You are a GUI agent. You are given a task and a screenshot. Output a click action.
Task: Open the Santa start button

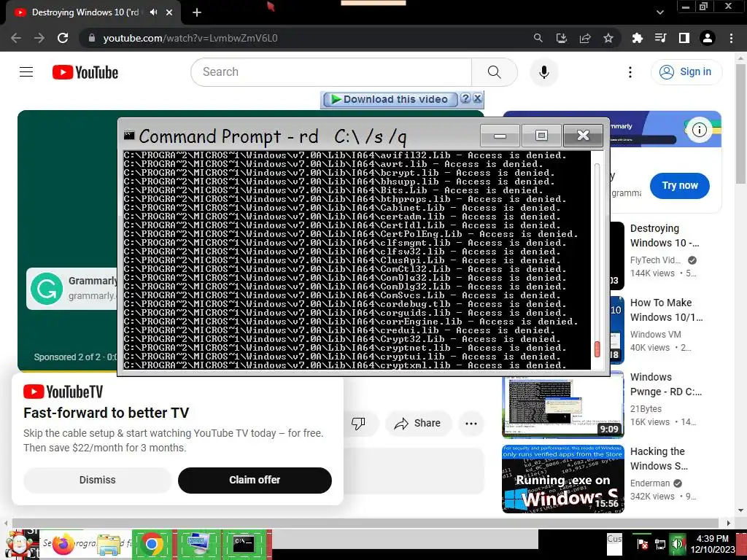(19, 544)
